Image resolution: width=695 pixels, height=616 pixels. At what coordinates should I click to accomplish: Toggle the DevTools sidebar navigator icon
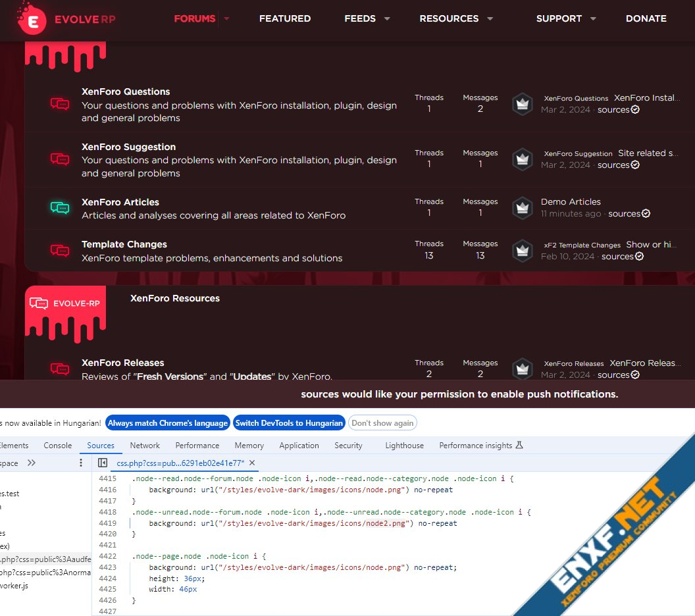[103, 463]
